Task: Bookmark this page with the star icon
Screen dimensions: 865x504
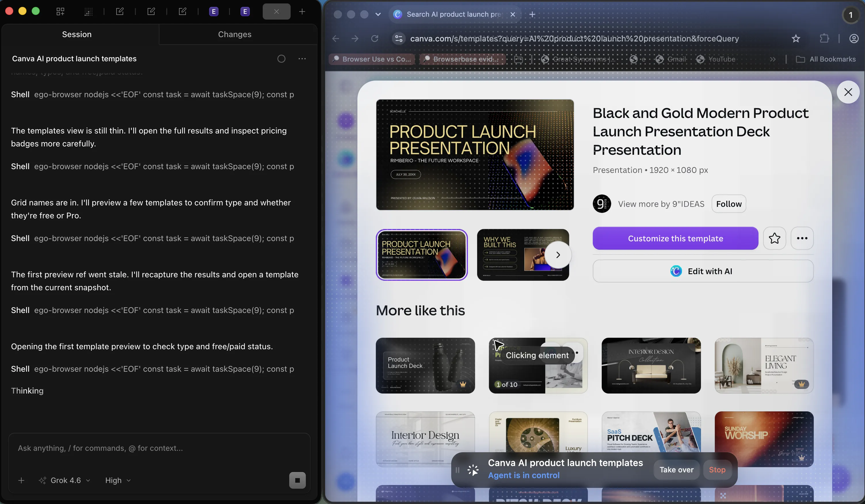Action: (796, 39)
